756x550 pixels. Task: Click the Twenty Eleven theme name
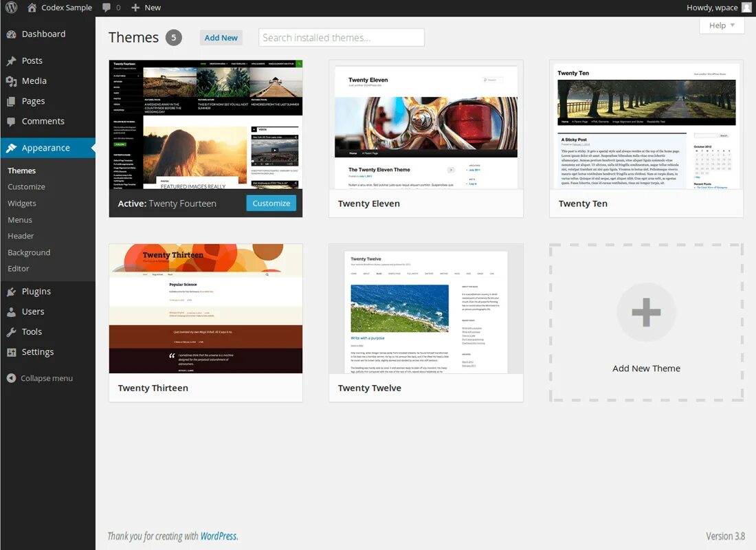click(x=369, y=203)
